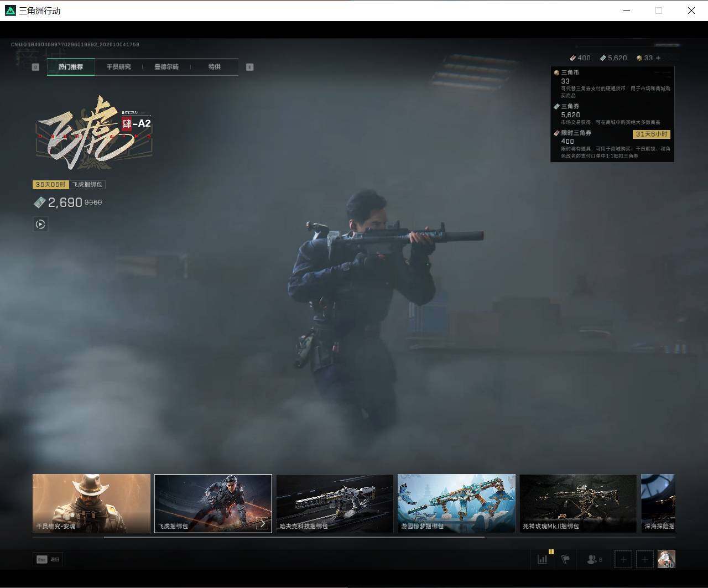This screenshot has width=708, height=588.
Task: Open the flags icon in bottom bar
Action: click(565, 559)
